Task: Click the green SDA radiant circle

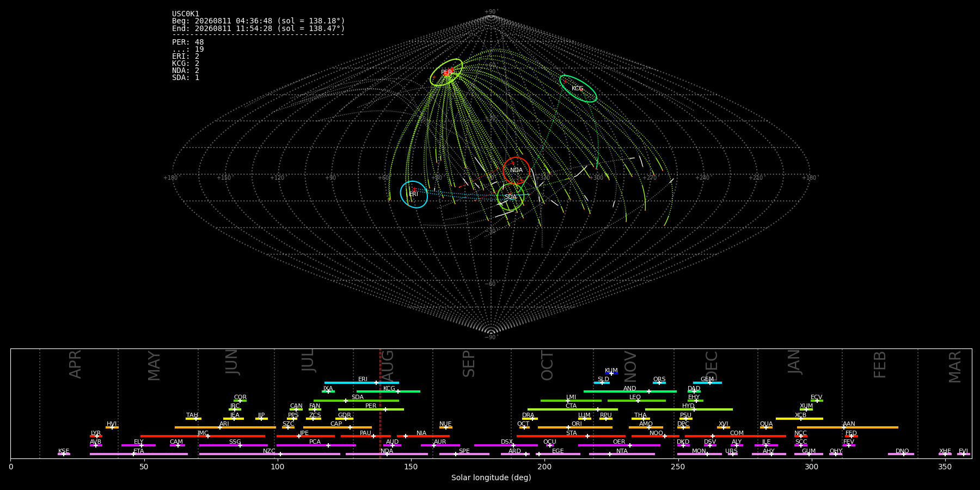Action: [x=511, y=197]
